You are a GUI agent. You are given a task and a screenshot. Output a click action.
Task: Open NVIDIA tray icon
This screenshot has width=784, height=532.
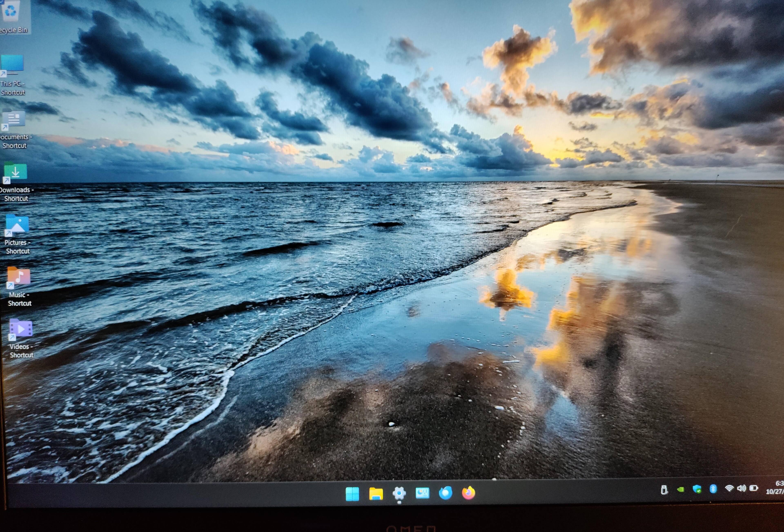coord(680,490)
